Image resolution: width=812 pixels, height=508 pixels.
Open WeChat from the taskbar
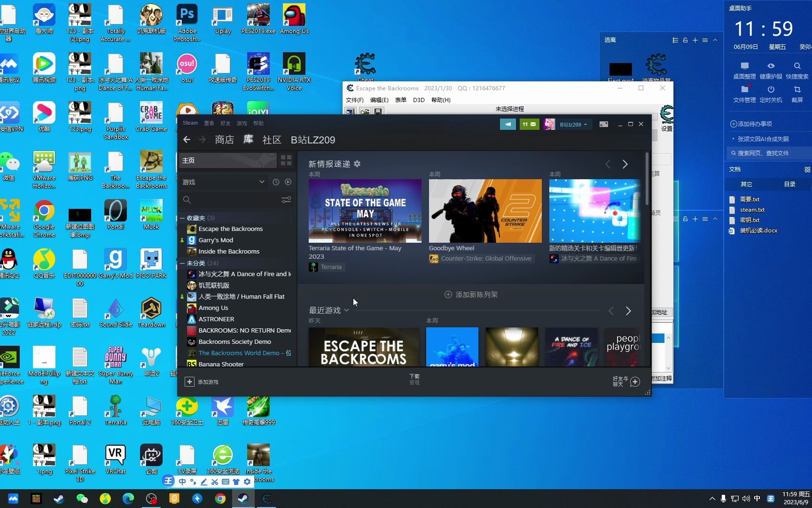tap(82, 499)
